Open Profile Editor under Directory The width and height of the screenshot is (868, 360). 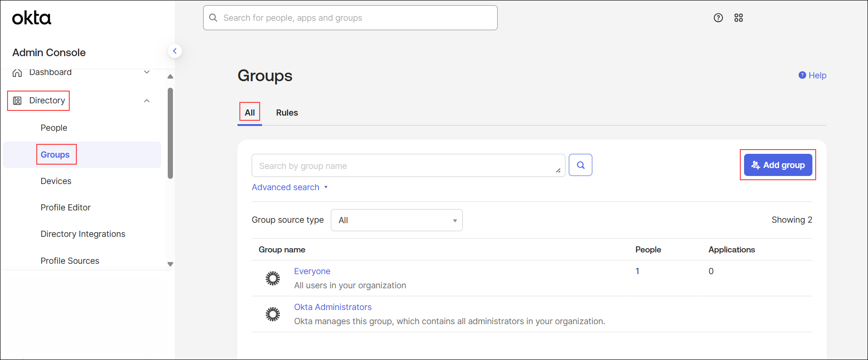[x=66, y=208]
